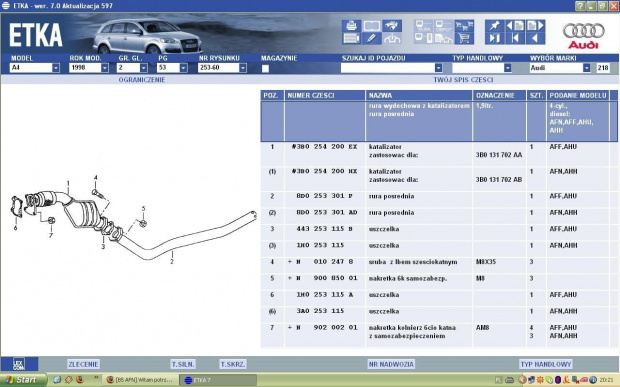Image resolution: width=620 pixels, height=387 pixels.
Task: Open the single shopping cart icon
Action: click(x=464, y=38)
